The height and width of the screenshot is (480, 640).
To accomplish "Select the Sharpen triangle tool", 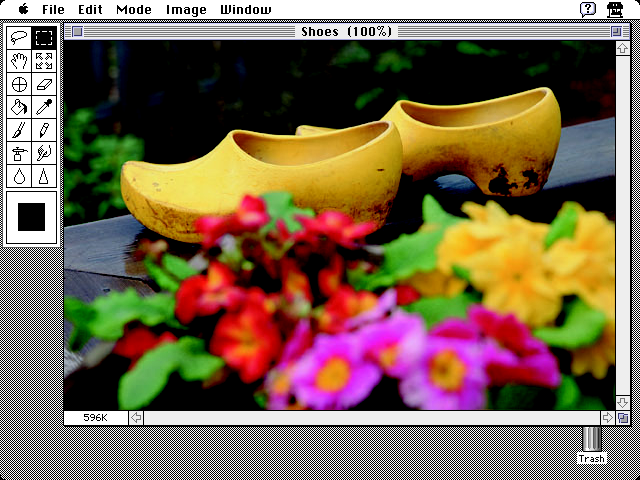I will [x=43, y=176].
